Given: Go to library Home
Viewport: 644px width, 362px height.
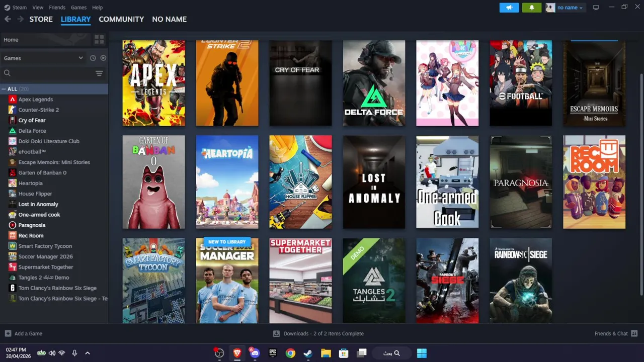Looking at the screenshot, I should coord(45,39).
